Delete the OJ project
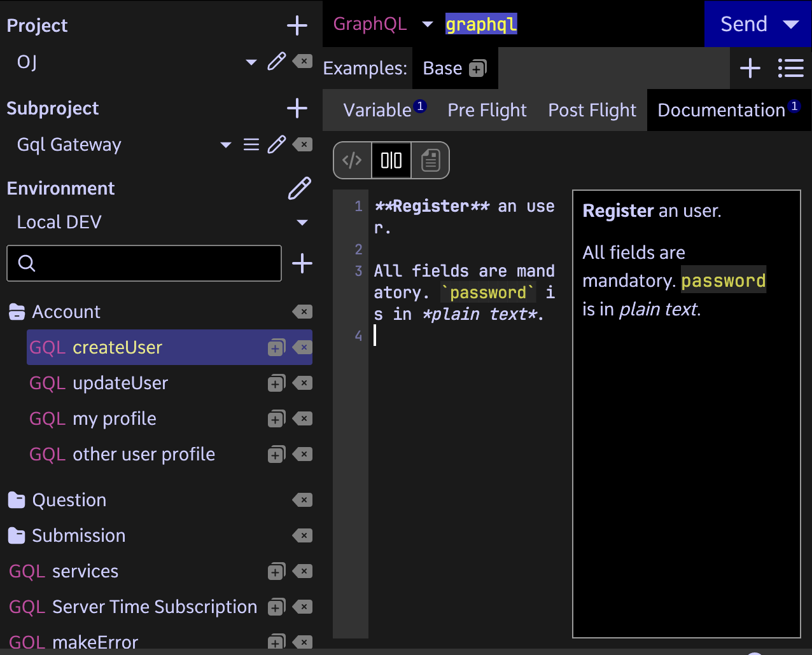Viewport: 812px width, 655px height. pyautogui.click(x=302, y=62)
